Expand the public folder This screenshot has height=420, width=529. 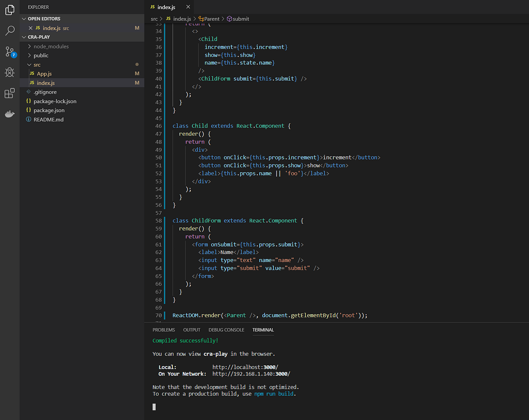[x=41, y=56]
